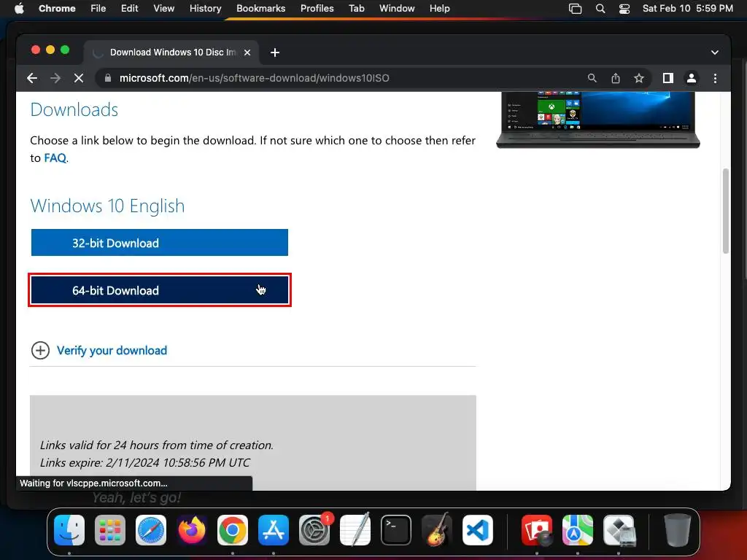Close the Download Windows 10 tab

point(247,52)
